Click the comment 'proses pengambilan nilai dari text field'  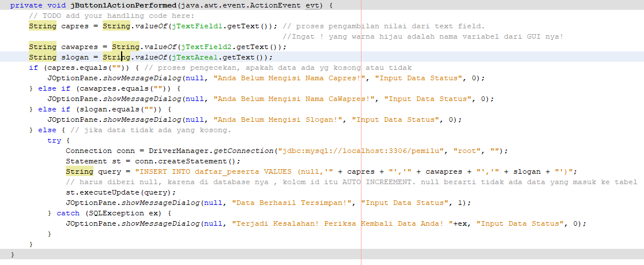pyautogui.click(x=384, y=26)
